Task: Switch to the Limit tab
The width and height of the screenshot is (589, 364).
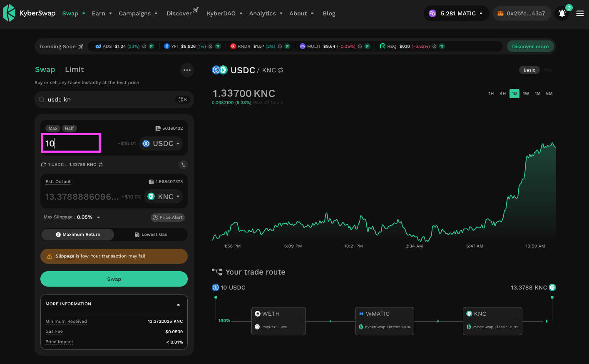Action: (x=75, y=69)
